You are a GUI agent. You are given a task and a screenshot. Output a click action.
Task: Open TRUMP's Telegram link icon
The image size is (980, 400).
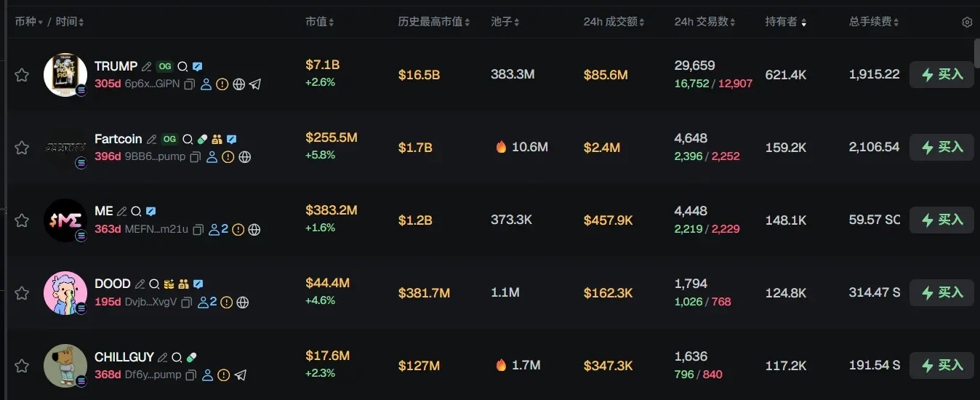click(x=255, y=84)
